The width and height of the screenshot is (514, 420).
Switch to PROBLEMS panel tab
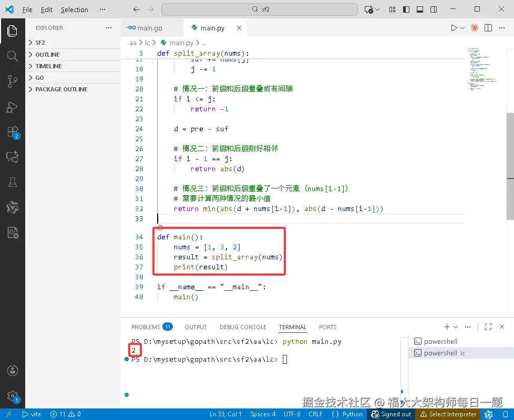click(x=151, y=327)
